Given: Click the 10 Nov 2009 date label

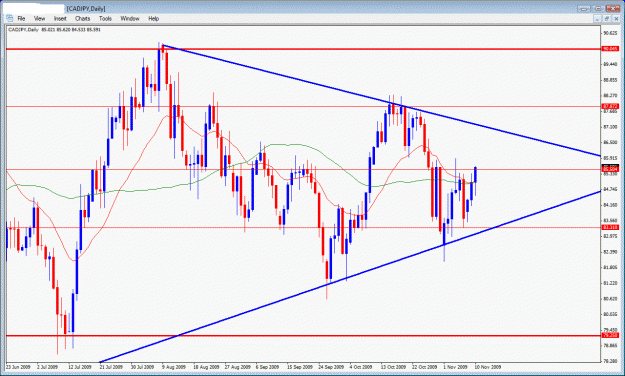Looking at the screenshot, I should [488, 367].
